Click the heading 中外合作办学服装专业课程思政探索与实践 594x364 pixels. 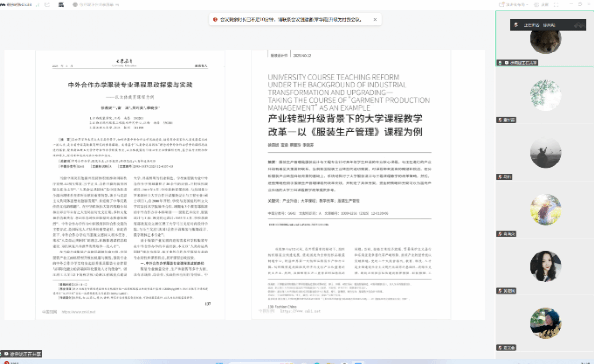[130, 85]
